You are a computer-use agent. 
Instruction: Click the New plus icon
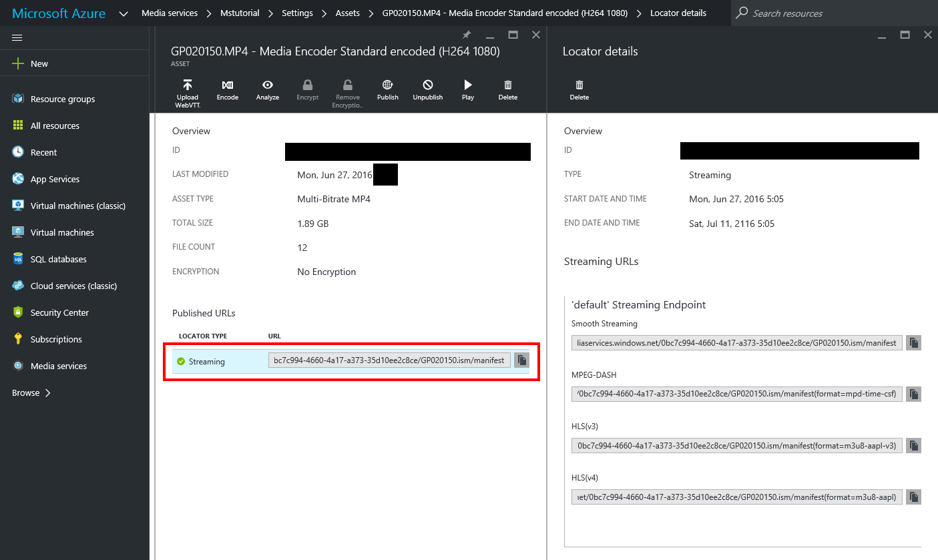pyautogui.click(x=18, y=63)
